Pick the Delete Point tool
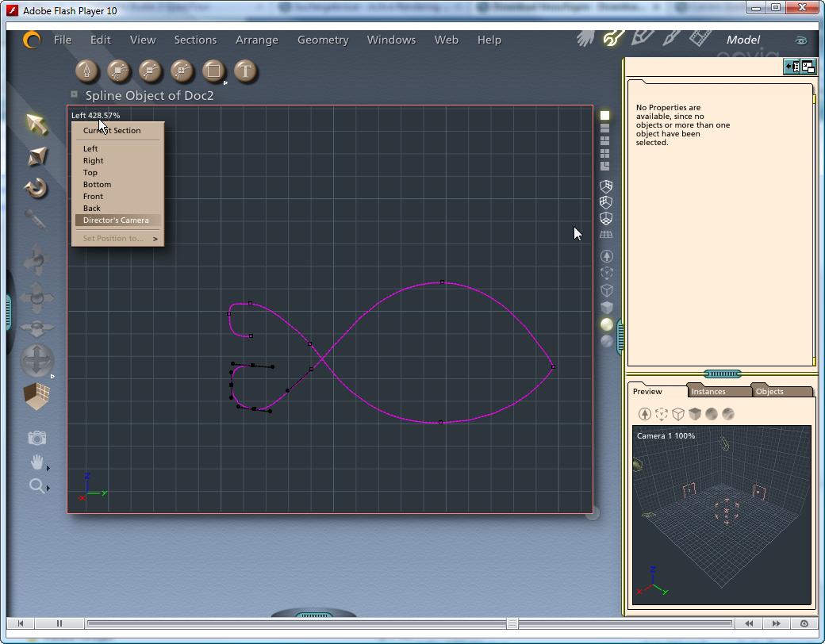 pos(151,71)
